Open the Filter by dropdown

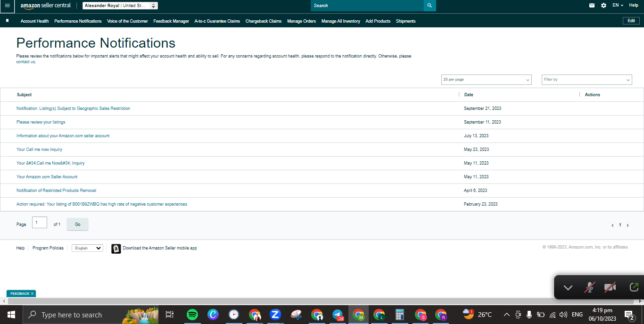586,80
